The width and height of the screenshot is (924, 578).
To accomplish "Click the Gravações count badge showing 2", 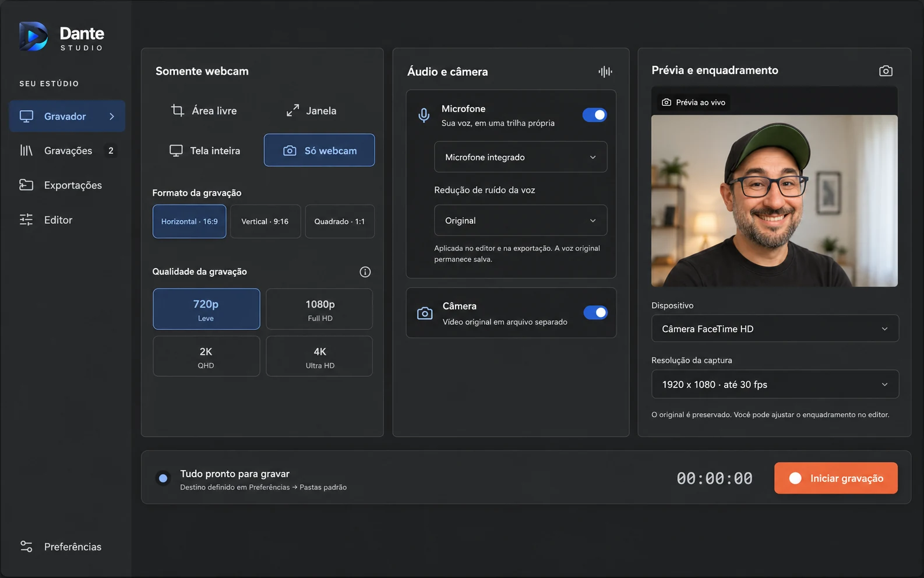I will pyautogui.click(x=111, y=151).
